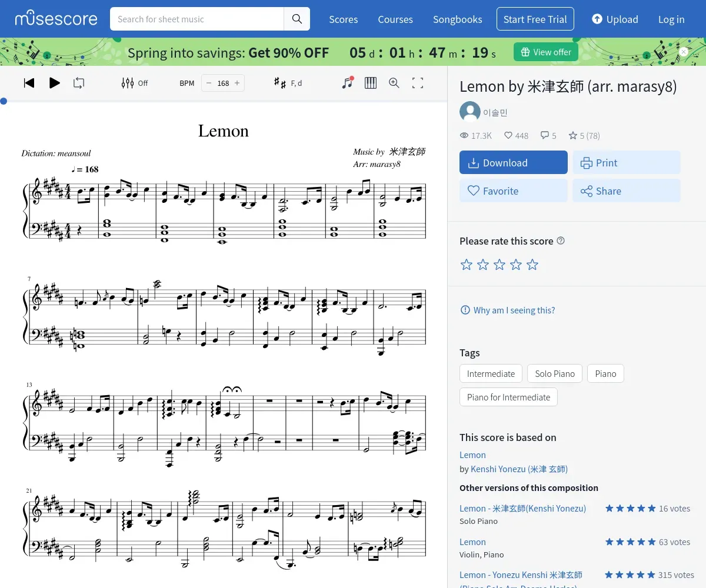Click the 17.3K views eye icon
Viewport: 706px width, 588px height.
tap(464, 136)
